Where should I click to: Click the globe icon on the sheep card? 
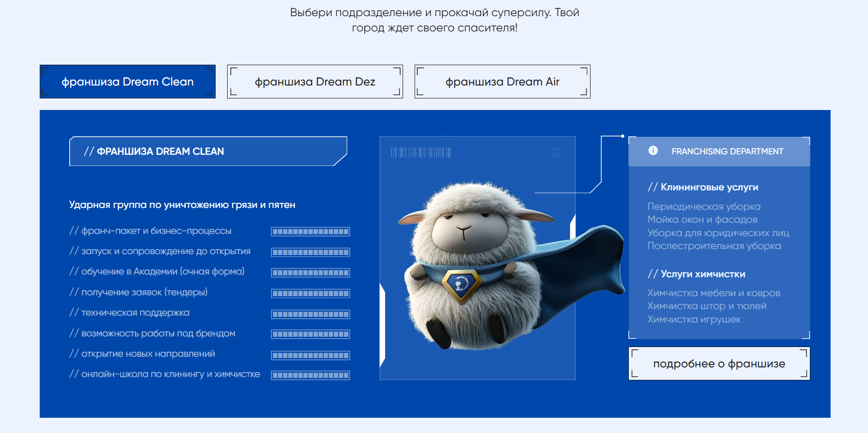point(556,152)
